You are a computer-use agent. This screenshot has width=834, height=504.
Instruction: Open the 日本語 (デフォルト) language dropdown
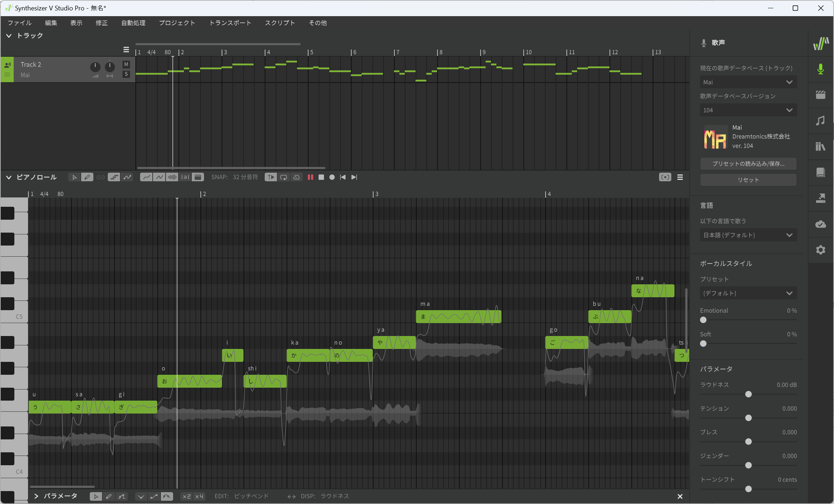point(748,235)
